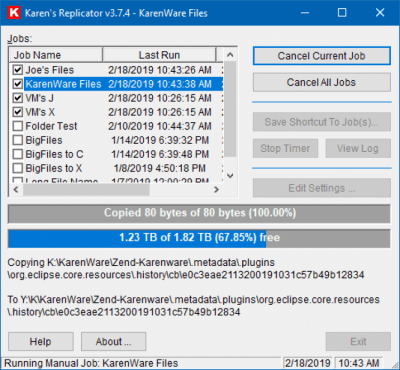The height and width of the screenshot is (370, 400).
Task: Click the Cancel Current Job button
Action: tap(321, 56)
